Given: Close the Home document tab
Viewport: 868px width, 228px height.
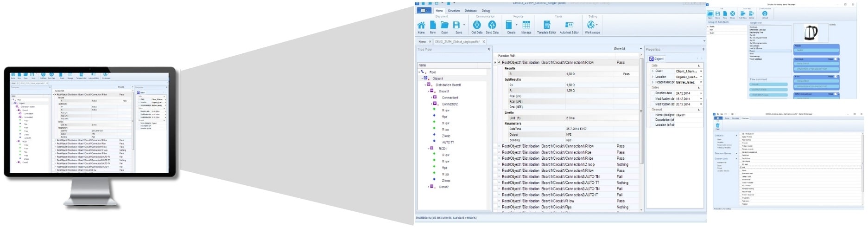Looking at the screenshot, I should 430,42.
